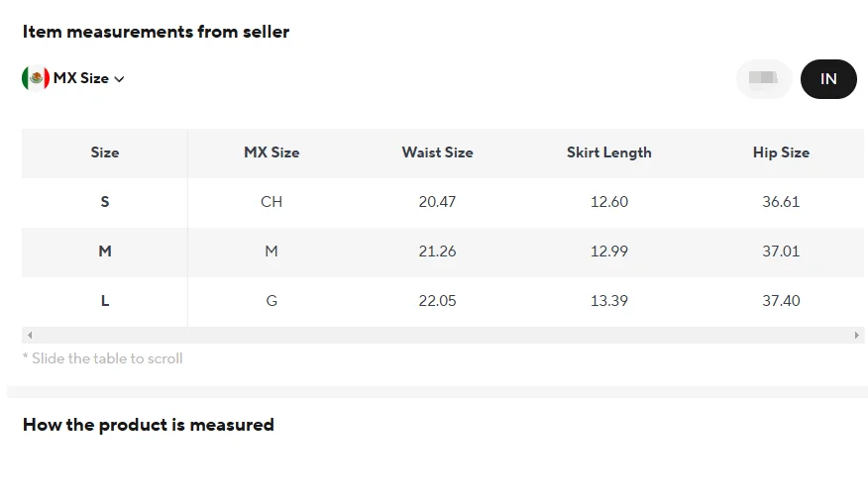
Task: Click the Mexico flag icon
Action: tap(36, 78)
